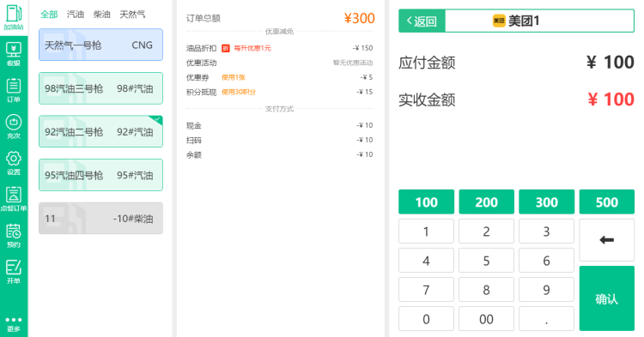The image size is (644, 337).
Task: Tap keypad 00 key
Action: point(486,318)
